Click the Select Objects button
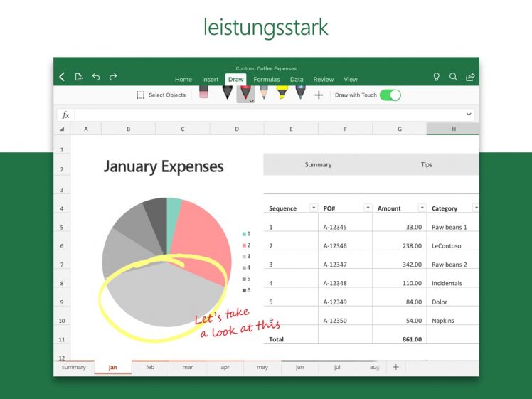This screenshot has height=399, width=532. coord(161,95)
